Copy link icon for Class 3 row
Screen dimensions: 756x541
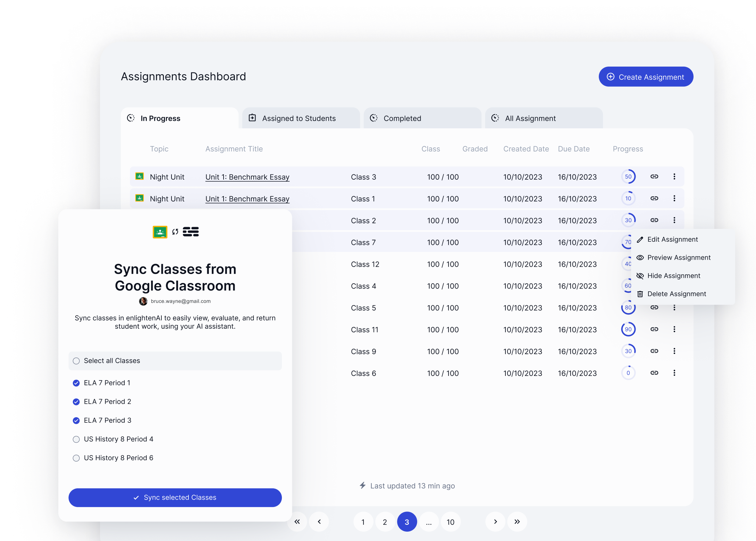(x=654, y=177)
